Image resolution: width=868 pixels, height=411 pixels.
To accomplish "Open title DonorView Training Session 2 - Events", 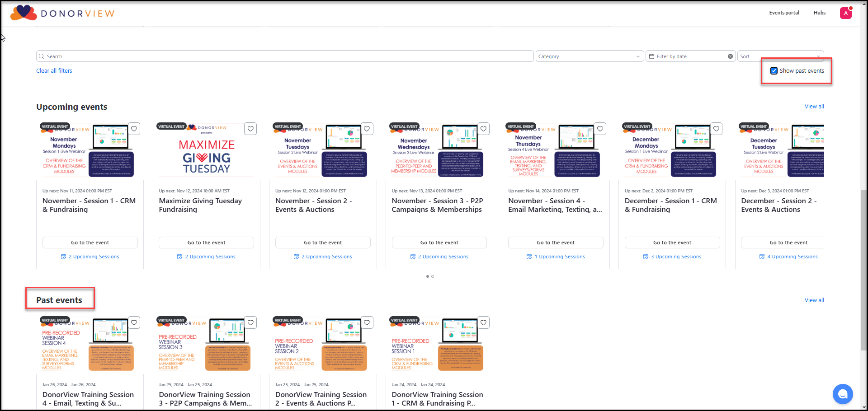I will coord(321,399).
